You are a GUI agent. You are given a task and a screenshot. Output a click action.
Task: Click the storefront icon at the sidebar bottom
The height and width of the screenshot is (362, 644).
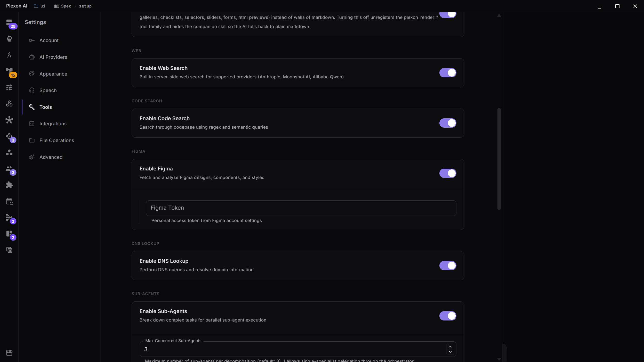point(9,352)
